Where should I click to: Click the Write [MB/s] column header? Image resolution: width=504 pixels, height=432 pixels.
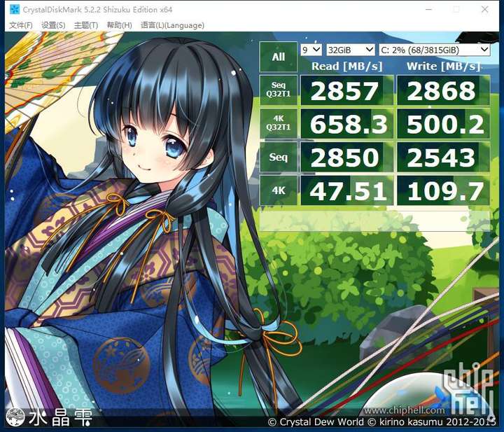coord(444,67)
